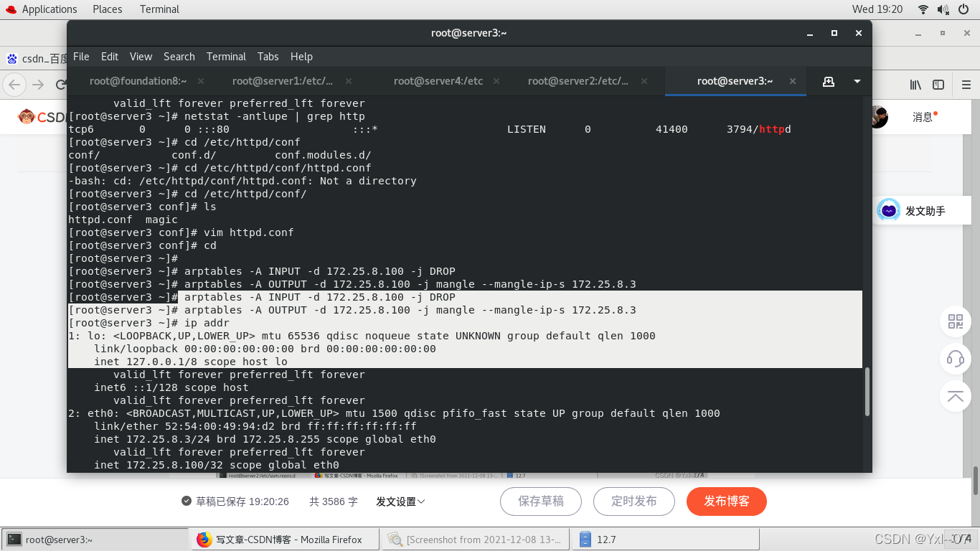
Task: Click the terminal vertical scrollbar thumb
Action: (867, 392)
